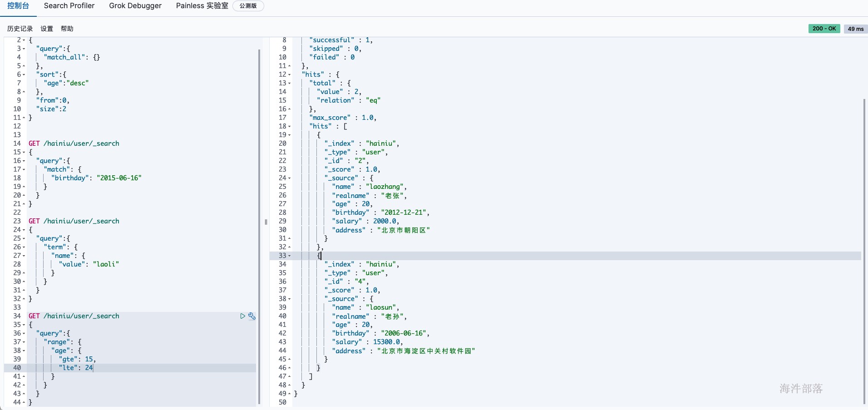Click "relation" : "eq" in response
The height and width of the screenshot is (410, 868).
(x=349, y=100)
